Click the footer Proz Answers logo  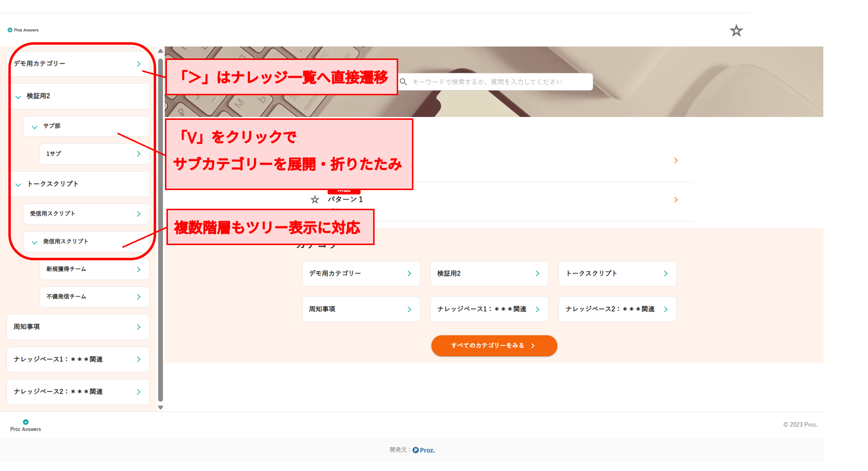pos(26,425)
